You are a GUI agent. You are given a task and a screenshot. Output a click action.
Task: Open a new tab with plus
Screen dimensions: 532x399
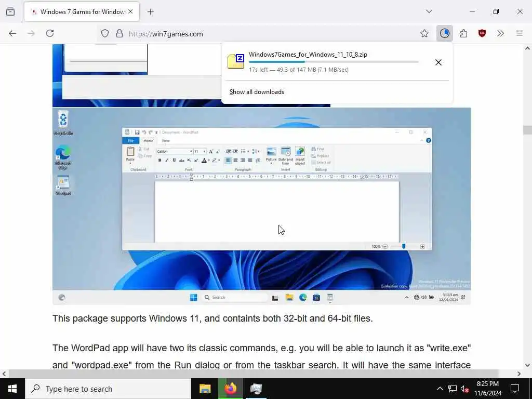pyautogui.click(x=151, y=12)
